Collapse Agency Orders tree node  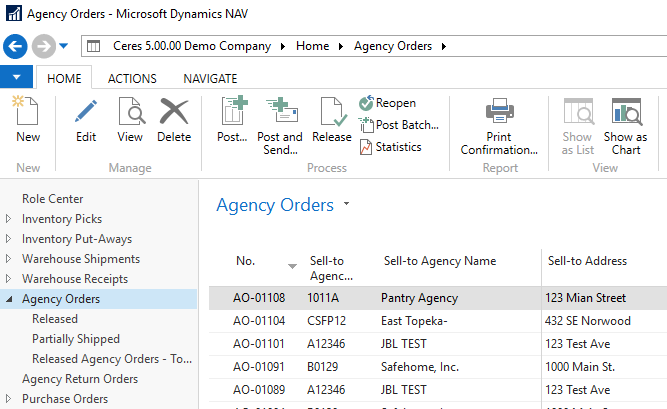click(x=9, y=299)
